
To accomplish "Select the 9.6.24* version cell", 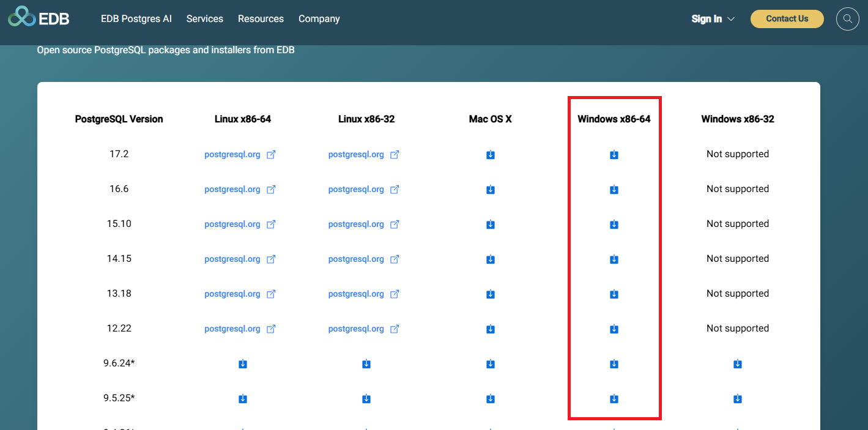I will [119, 363].
